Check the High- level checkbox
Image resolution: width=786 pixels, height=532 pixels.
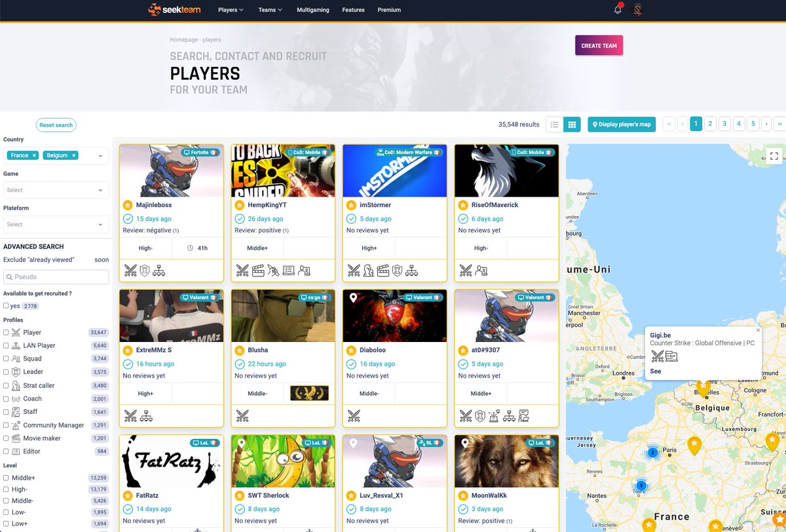tap(6, 489)
